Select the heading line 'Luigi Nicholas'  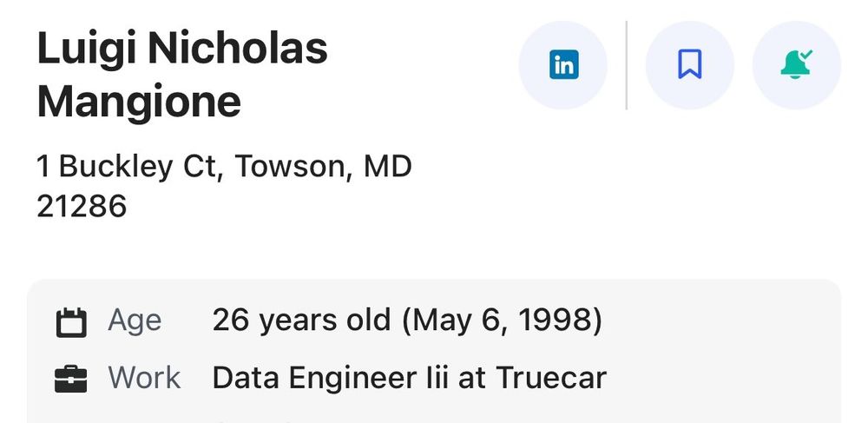pos(182,48)
